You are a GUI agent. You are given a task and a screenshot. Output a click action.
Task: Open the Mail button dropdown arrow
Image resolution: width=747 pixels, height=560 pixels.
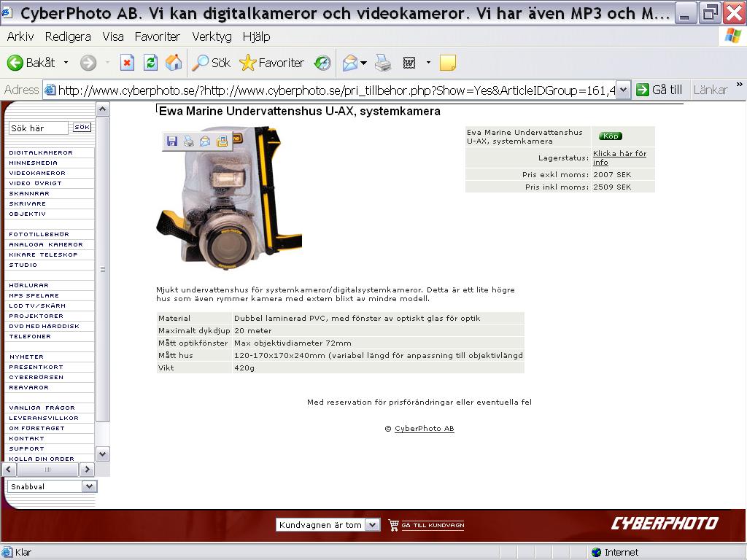coord(363,63)
